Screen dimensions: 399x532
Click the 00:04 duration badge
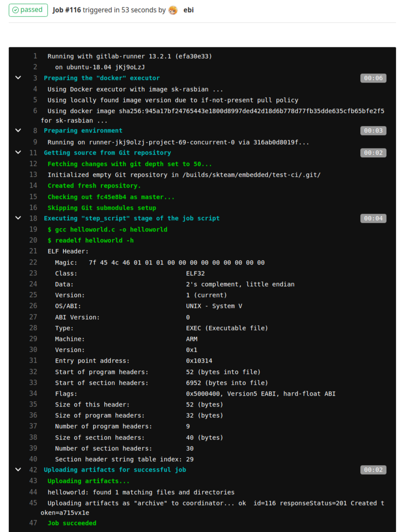(x=373, y=218)
